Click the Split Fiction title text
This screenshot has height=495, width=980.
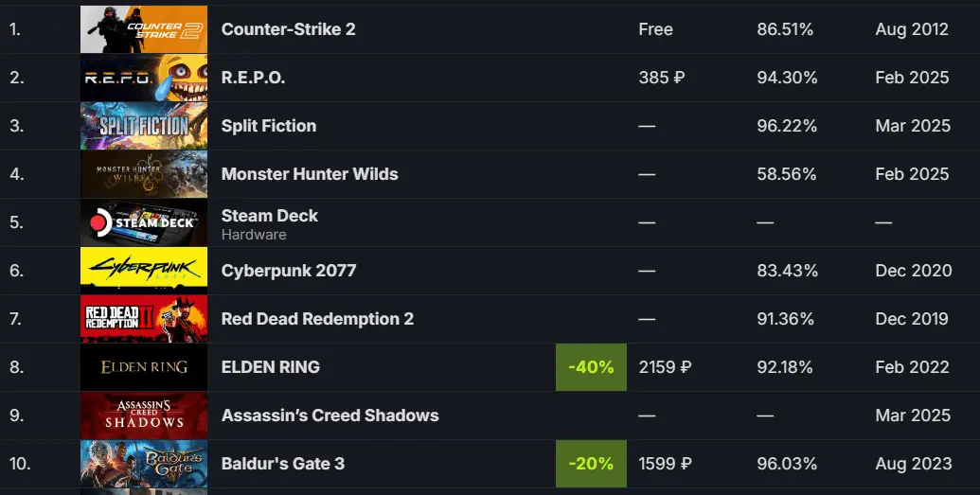(x=269, y=126)
